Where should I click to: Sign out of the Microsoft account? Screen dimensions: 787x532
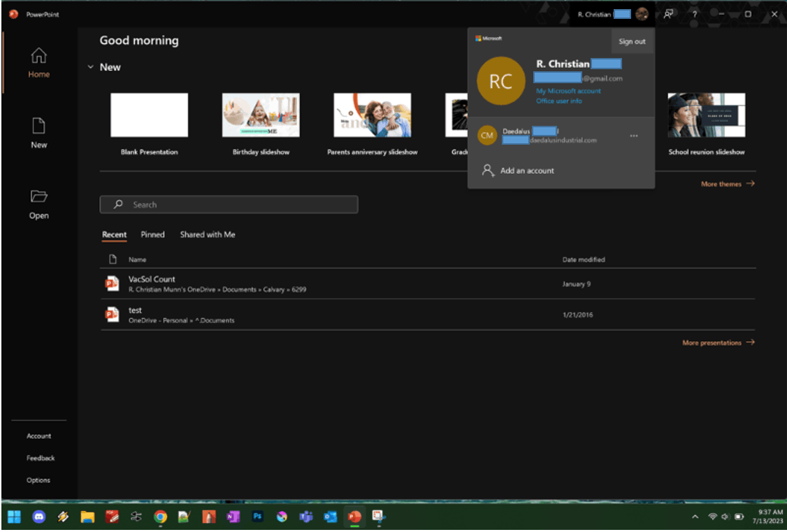(632, 42)
